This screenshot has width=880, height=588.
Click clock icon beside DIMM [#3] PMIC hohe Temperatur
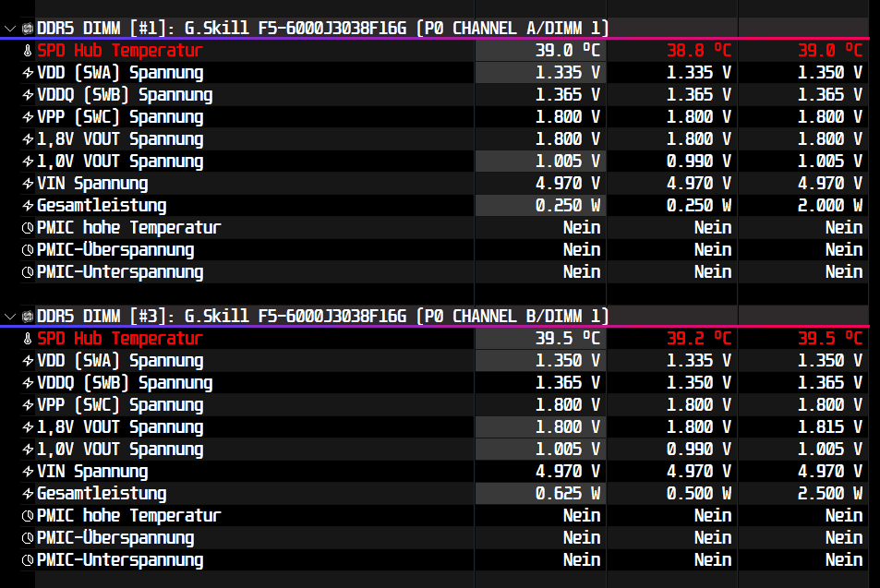coord(28,516)
